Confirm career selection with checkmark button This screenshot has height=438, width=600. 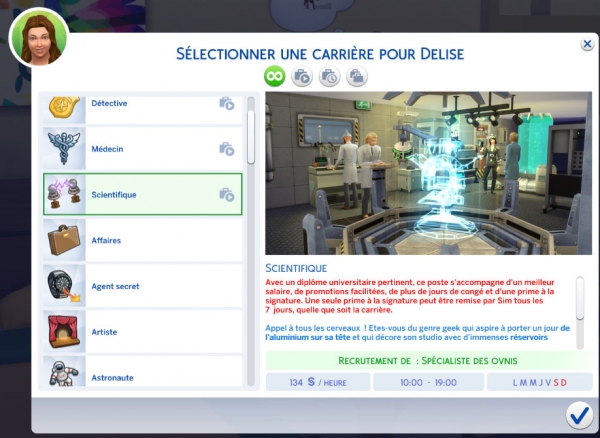click(579, 415)
